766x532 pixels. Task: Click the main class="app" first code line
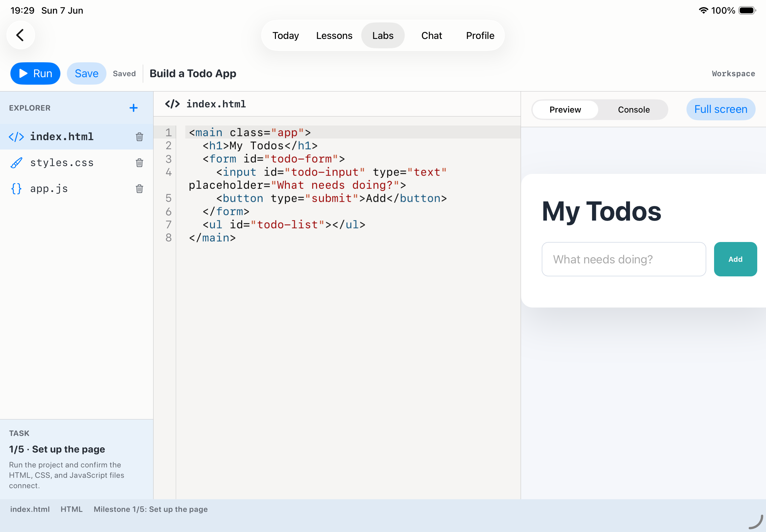[250, 132]
